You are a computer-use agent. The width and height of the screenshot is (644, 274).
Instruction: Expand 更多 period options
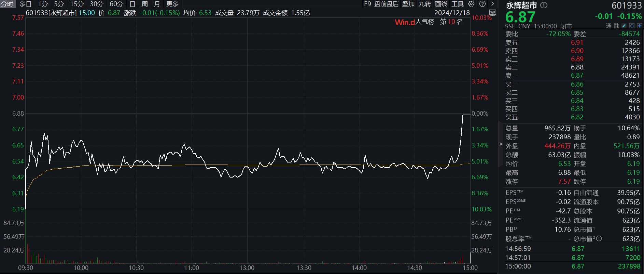[x=172, y=4]
